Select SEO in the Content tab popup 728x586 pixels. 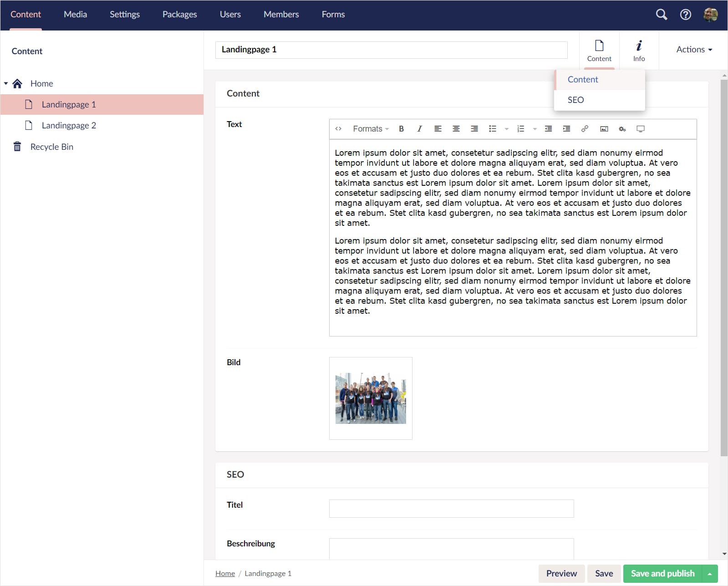tap(575, 100)
